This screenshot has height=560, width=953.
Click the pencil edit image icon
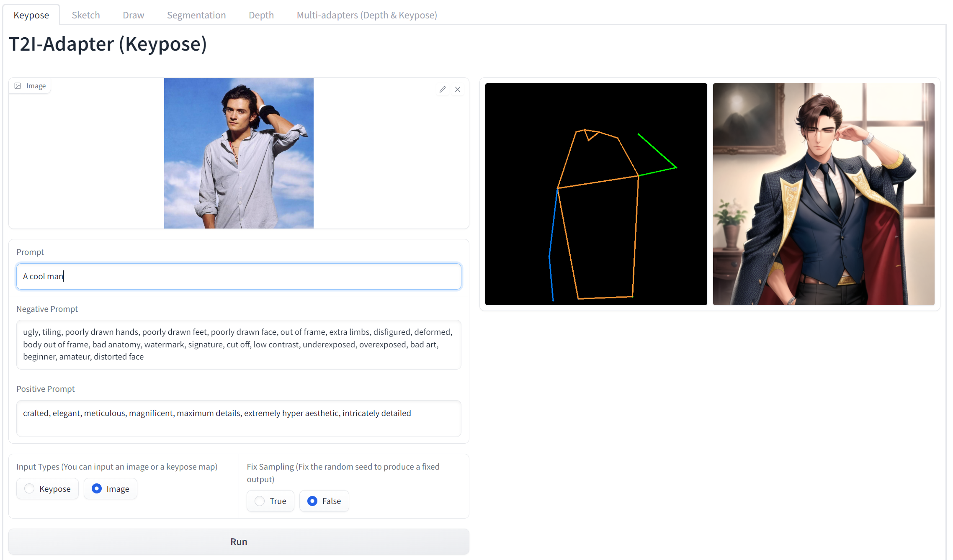tap(442, 89)
